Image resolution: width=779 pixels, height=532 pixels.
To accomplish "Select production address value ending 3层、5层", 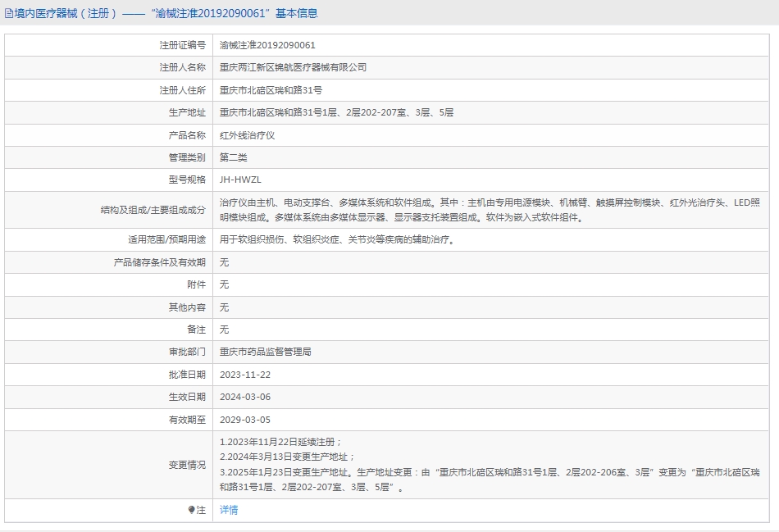I will tap(336, 113).
